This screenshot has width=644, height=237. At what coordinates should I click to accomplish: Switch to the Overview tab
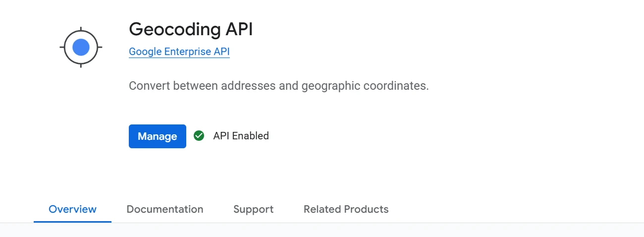click(72, 209)
